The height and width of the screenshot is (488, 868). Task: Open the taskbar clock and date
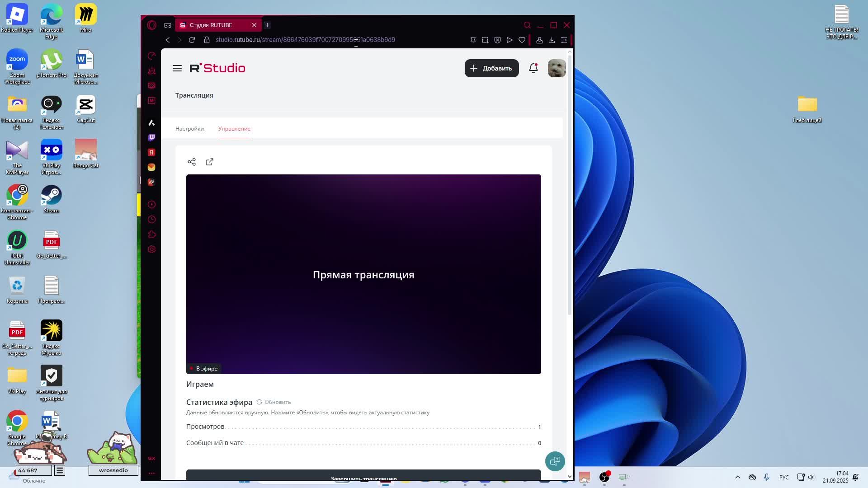(x=835, y=477)
